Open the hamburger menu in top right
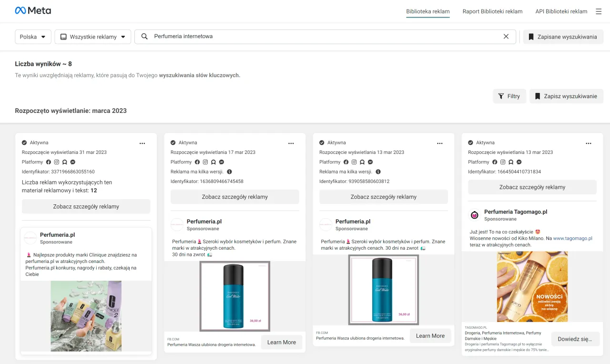 click(x=599, y=11)
